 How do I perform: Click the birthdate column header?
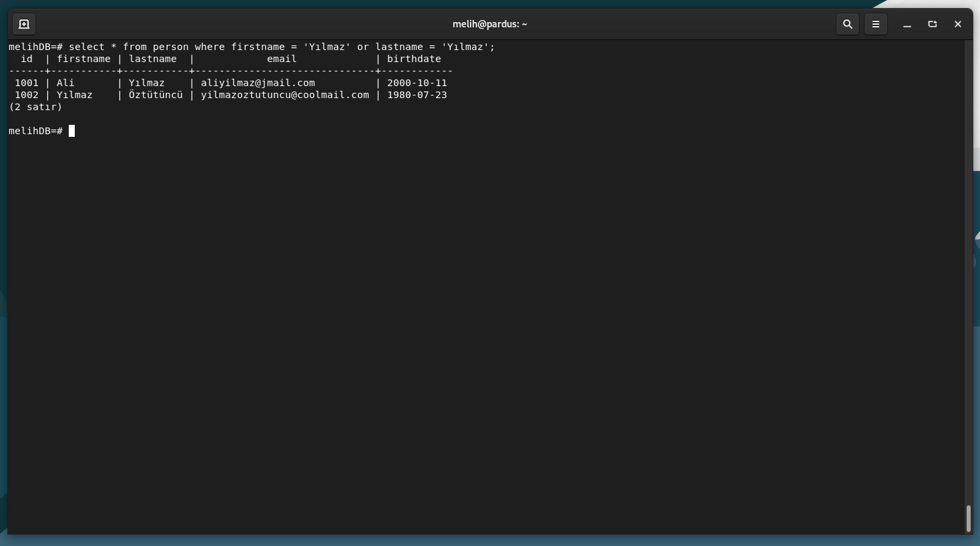click(414, 59)
